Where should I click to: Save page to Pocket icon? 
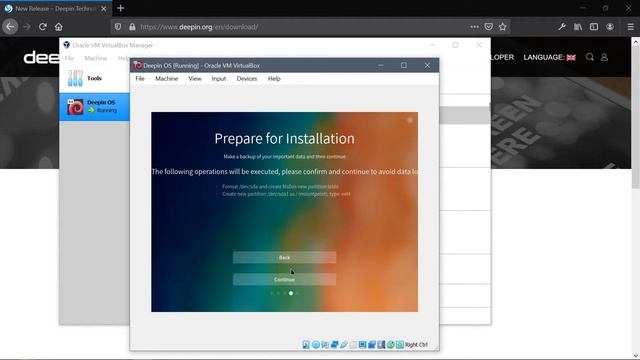pos(489,27)
